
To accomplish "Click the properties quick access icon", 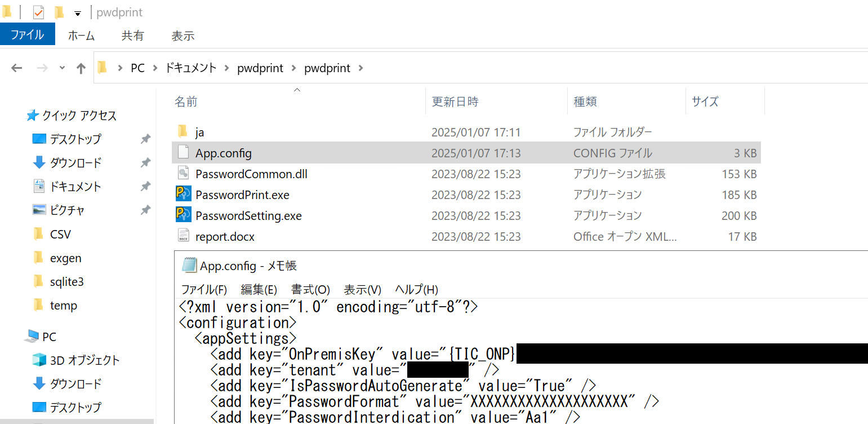I will point(39,12).
